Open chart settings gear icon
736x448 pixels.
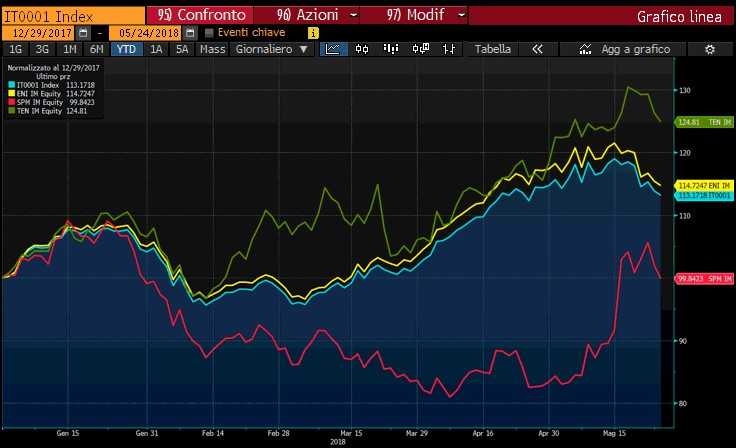(710, 49)
